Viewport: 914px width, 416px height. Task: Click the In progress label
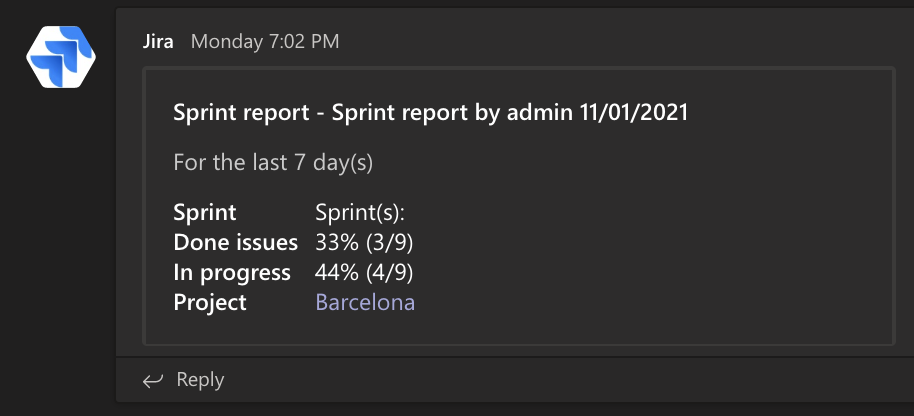click(x=232, y=272)
